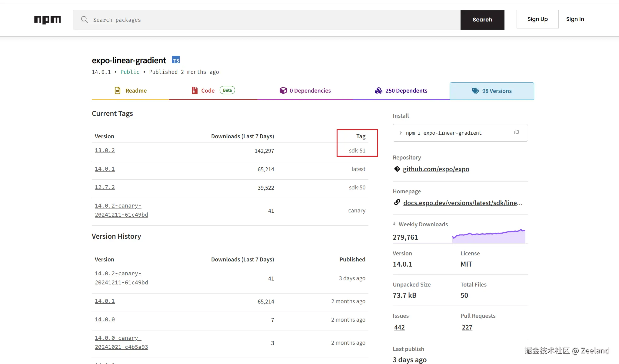Click the search magnifier icon
619x364 pixels.
point(84,20)
